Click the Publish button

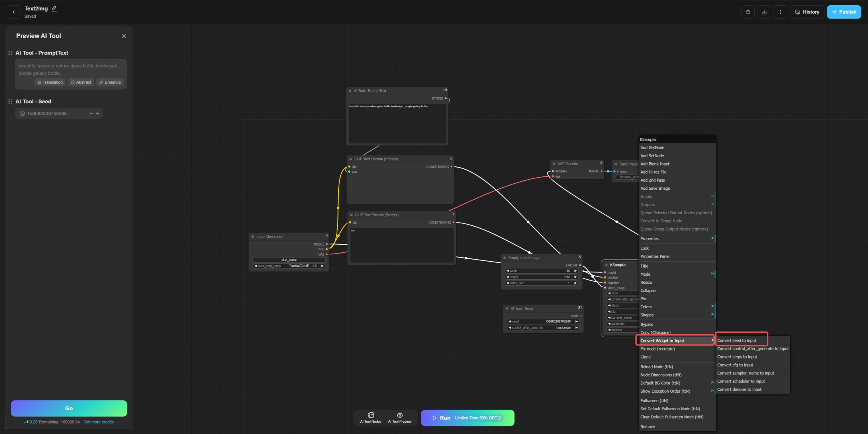(843, 12)
